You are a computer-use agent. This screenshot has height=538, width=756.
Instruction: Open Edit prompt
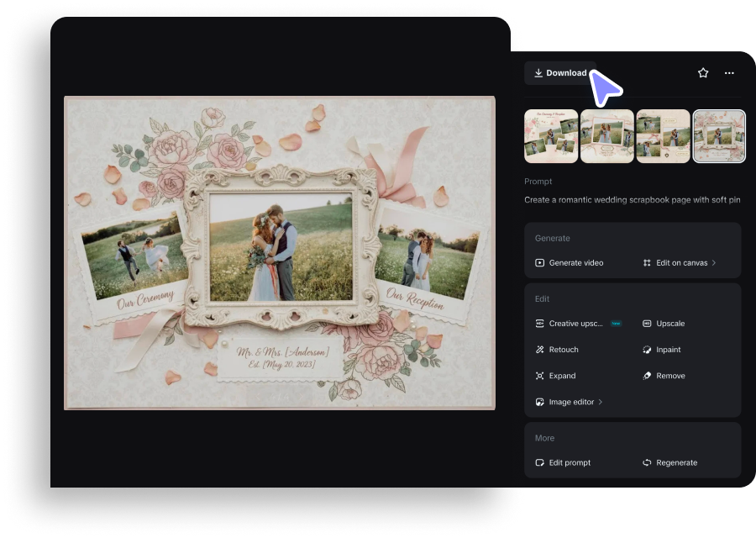[x=570, y=462]
